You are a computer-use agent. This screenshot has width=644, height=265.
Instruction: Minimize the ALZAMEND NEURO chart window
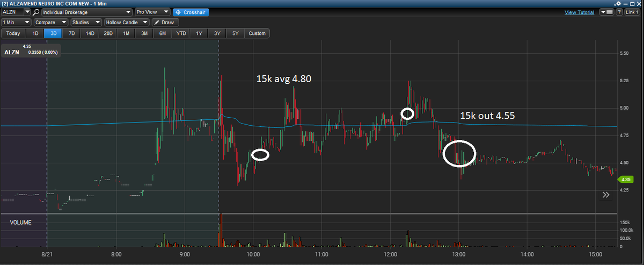pyautogui.click(x=625, y=3)
